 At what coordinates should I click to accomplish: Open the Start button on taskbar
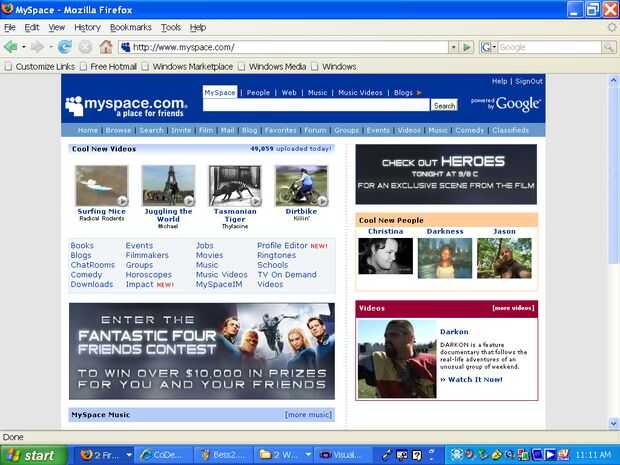pos(34,455)
